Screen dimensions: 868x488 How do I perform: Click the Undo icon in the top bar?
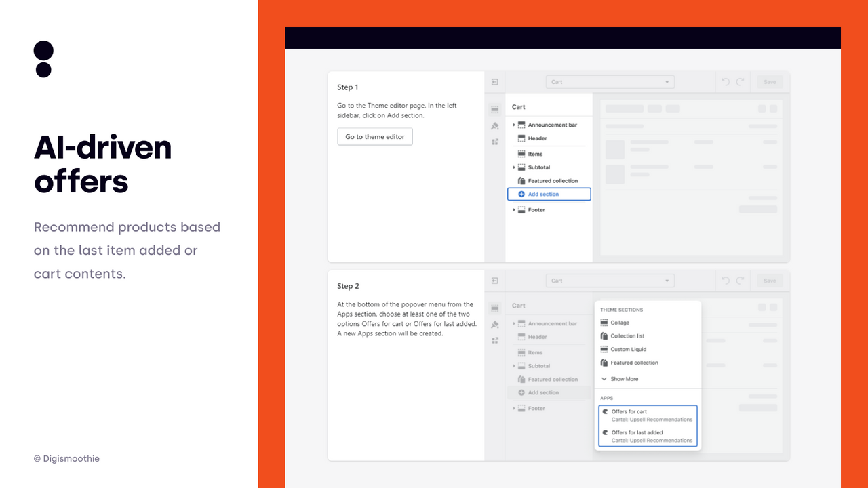click(725, 81)
